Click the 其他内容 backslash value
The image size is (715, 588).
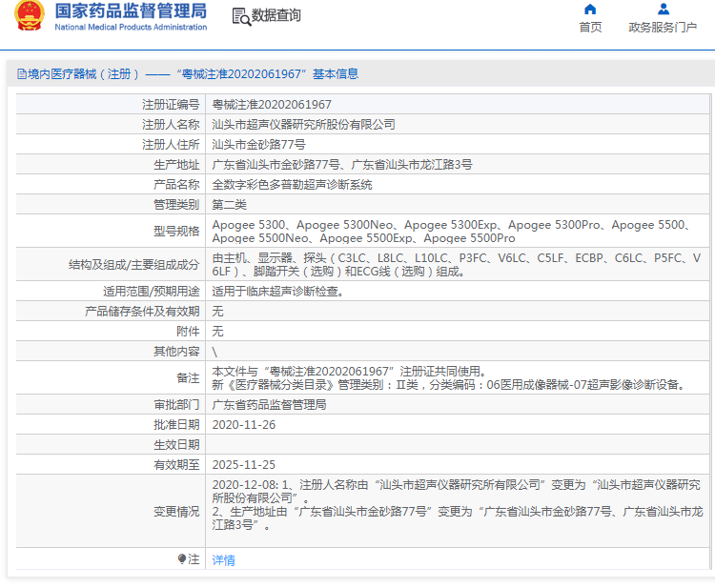(214, 352)
